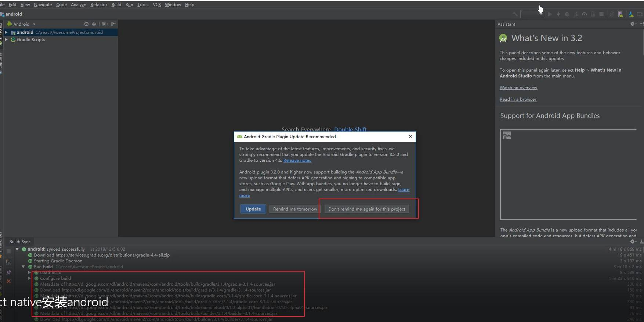Click the Stop icon in Build panel
644x322 pixels.
8,251
